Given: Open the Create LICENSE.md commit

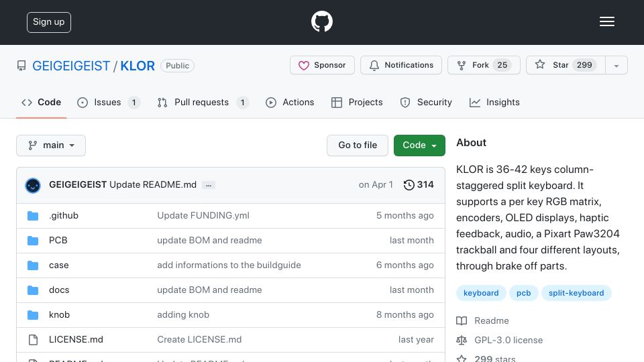Looking at the screenshot, I should pos(199,339).
